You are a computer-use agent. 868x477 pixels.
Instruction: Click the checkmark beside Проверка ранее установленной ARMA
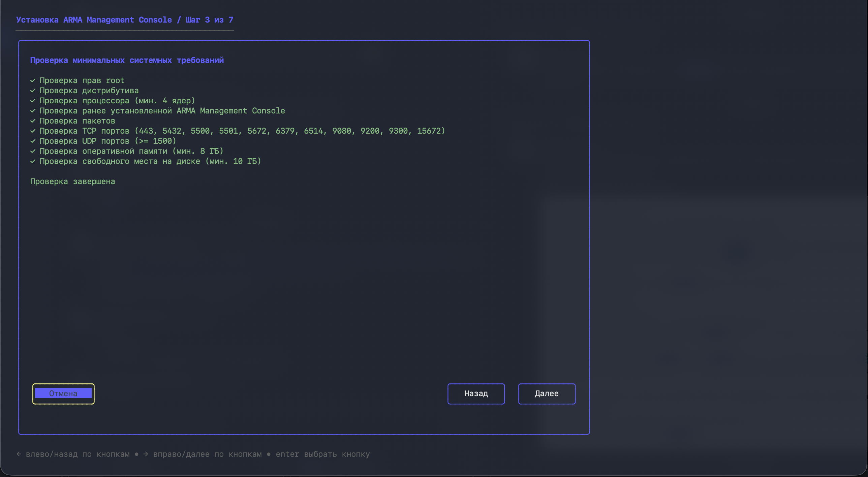point(33,111)
